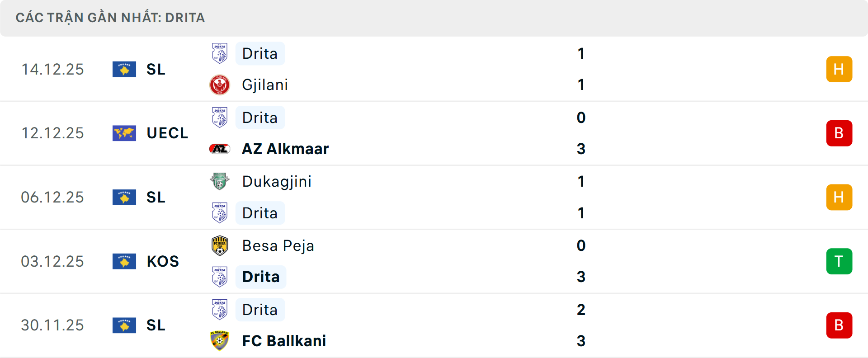This screenshot has height=358, width=868.
Task: Click the loss badge for AZ Alkmaar match
Action: click(839, 133)
